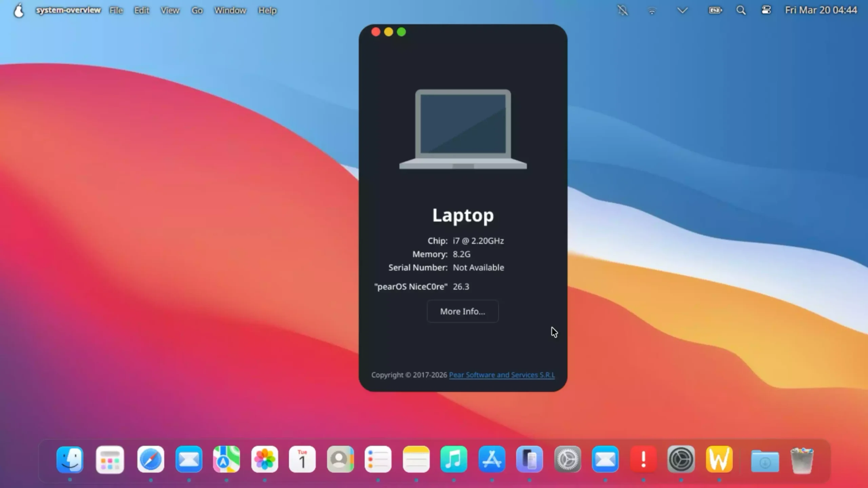This screenshot has width=868, height=488.
Task: Open Spotlight search magnifier
Action: (741, 10)
